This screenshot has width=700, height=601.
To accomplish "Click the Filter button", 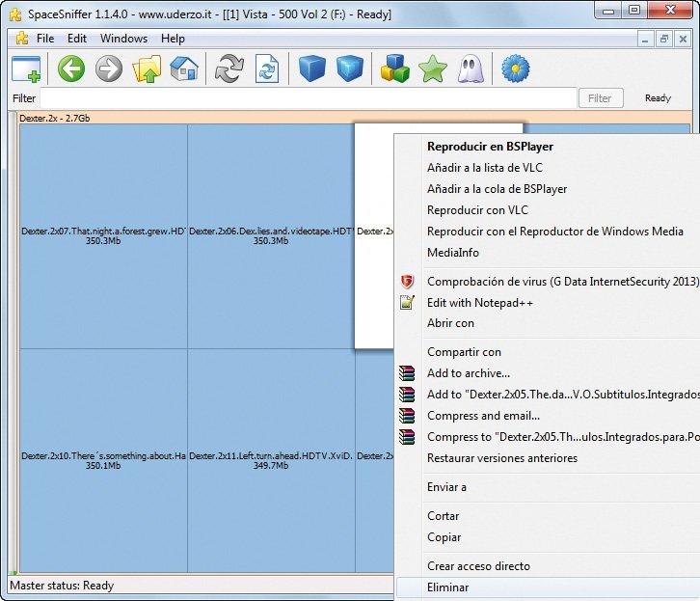I will pos(601,98).
